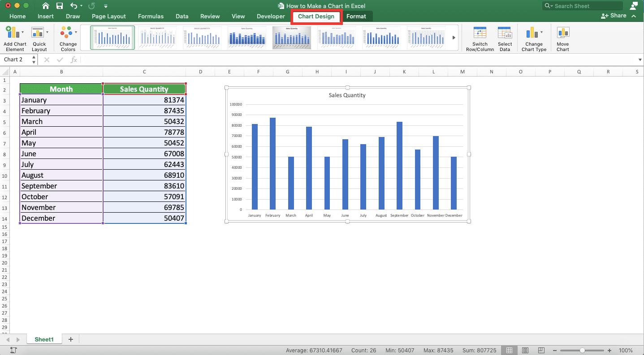Open the Review tab
This screenshot has width=644, height=355.
(210, 16)
